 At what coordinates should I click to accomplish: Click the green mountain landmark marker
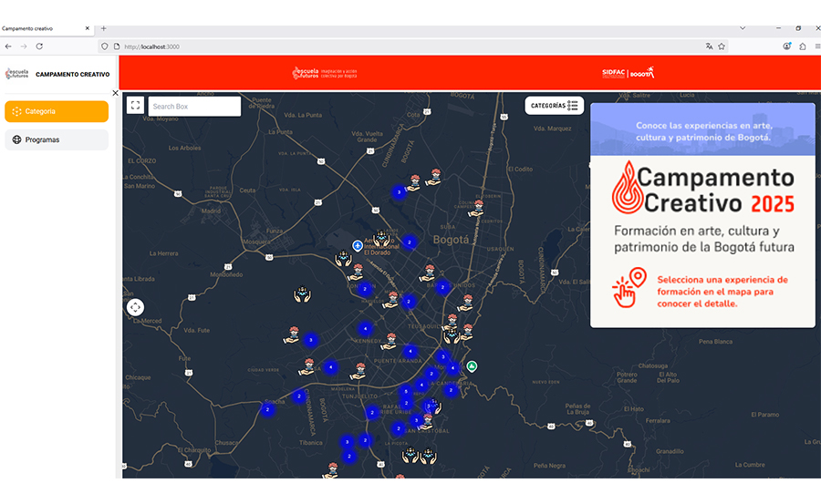pyautogui.click(x=472, y=366)
